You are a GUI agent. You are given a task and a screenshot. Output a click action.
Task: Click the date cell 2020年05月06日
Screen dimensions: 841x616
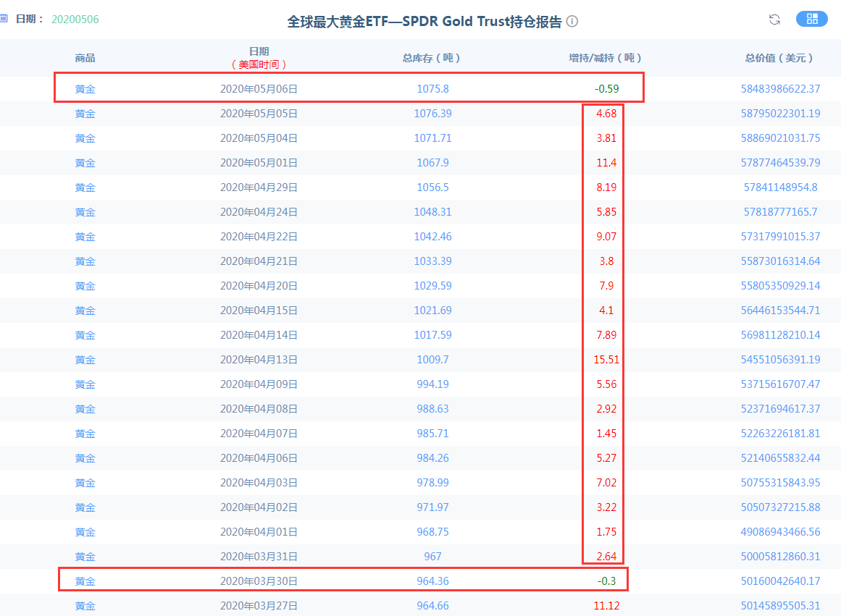click(x=259, y=89)
